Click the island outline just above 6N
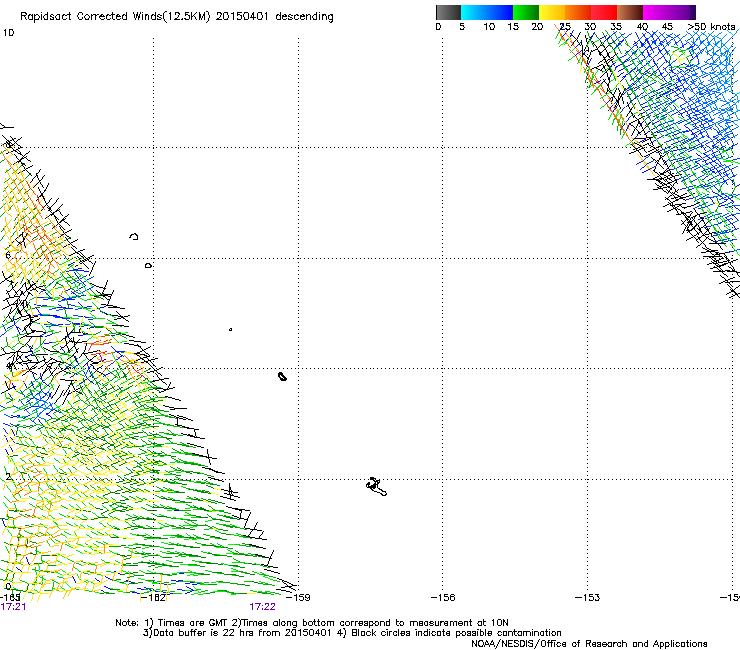The height and width of the screenshot is (650, 740). click(x=134, y=236)
